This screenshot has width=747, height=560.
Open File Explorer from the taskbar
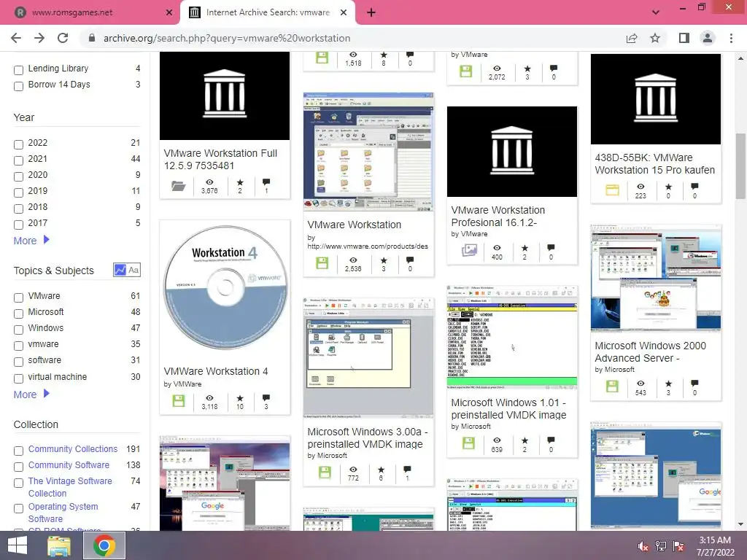(x=59, y=545)
